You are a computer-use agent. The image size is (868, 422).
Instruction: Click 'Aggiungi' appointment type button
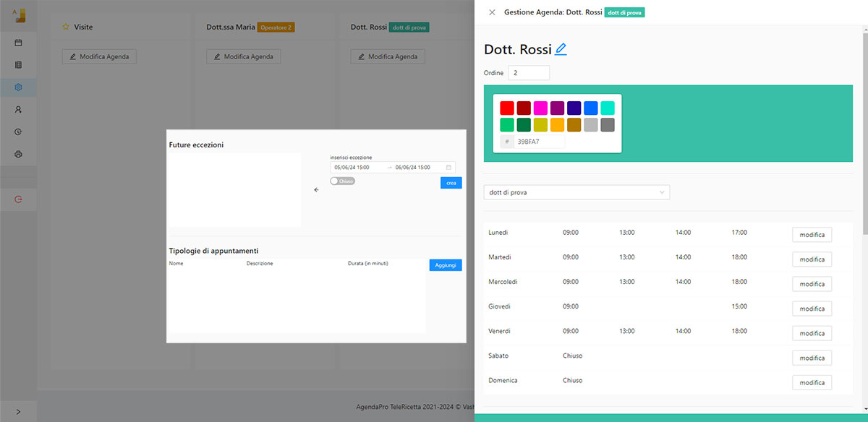[x=445, y=265]
